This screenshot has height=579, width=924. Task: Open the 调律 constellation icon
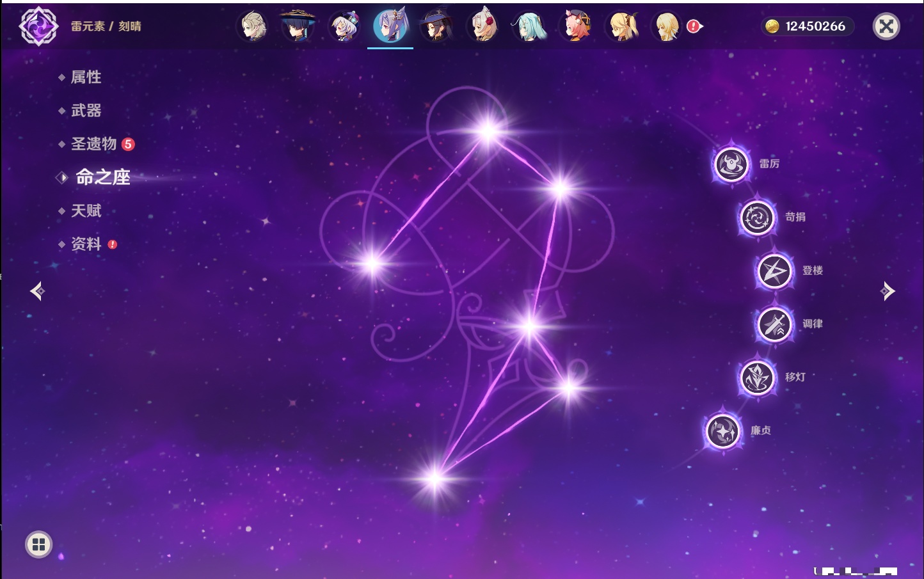tap(775, 324)
